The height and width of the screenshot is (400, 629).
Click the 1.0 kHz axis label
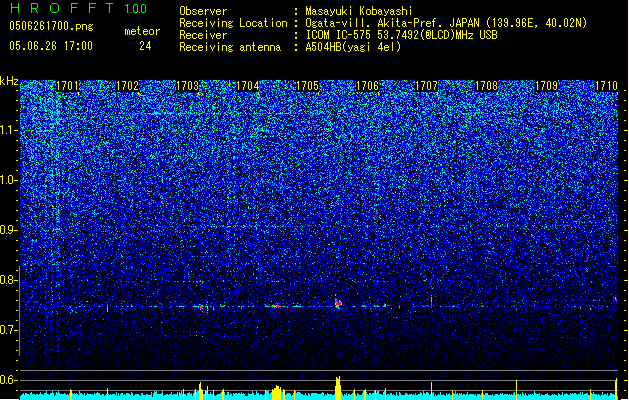coord(9,180)
